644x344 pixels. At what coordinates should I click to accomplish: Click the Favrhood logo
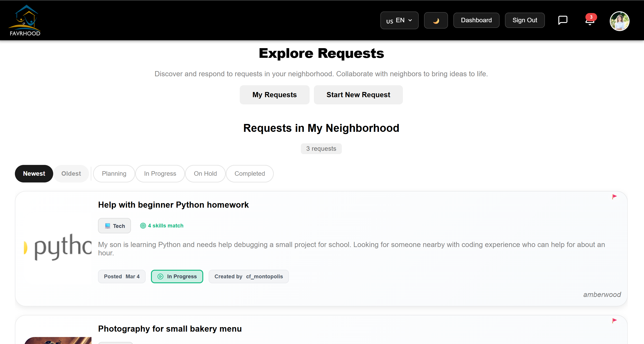click(25, 20)
